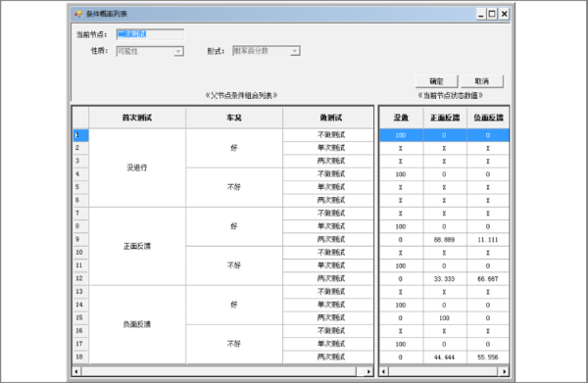588x383 pixels.
Task: Select row header 2 in left table
Action: (80, 148)
